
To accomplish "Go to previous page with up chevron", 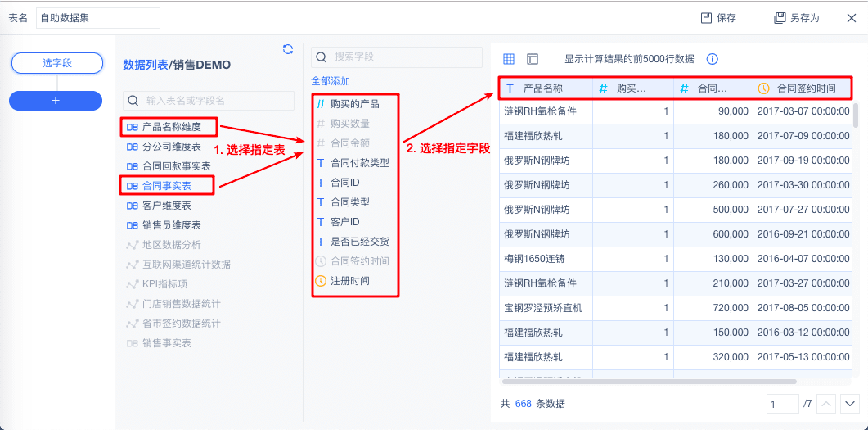I will click(826, 404).
